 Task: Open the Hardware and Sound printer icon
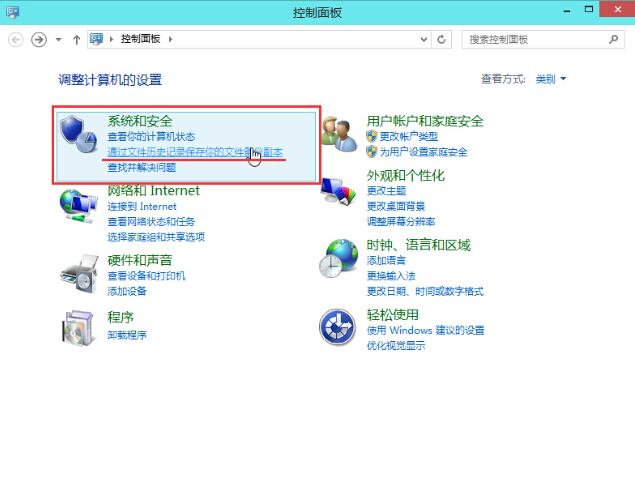click(79, 270)
